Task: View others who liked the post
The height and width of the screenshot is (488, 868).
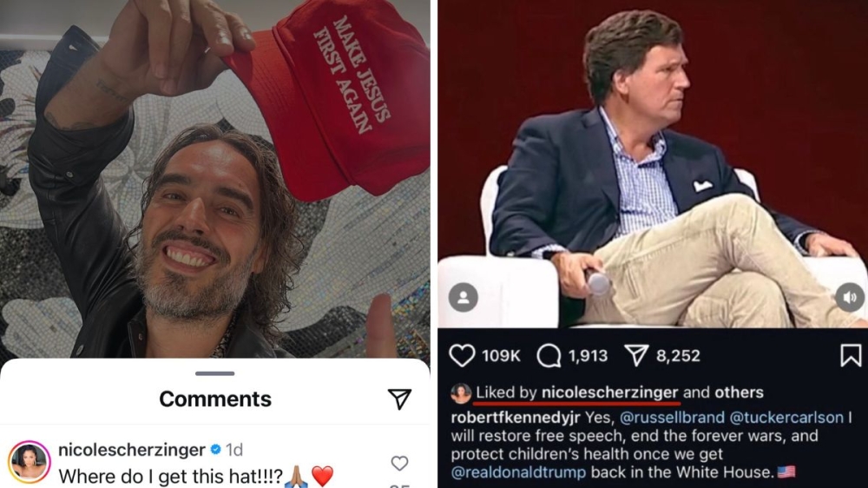Action: (739, 392)
